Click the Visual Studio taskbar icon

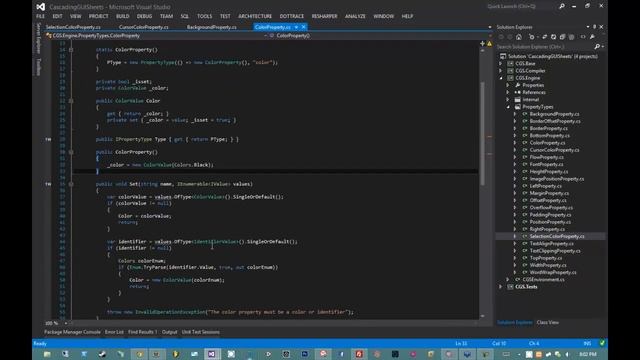point(211,354)
